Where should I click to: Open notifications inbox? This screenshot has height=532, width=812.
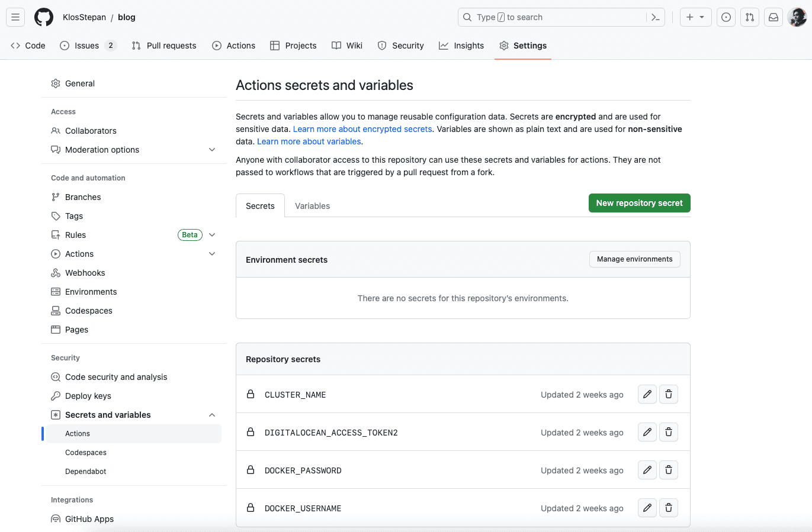tap(774, 17)
